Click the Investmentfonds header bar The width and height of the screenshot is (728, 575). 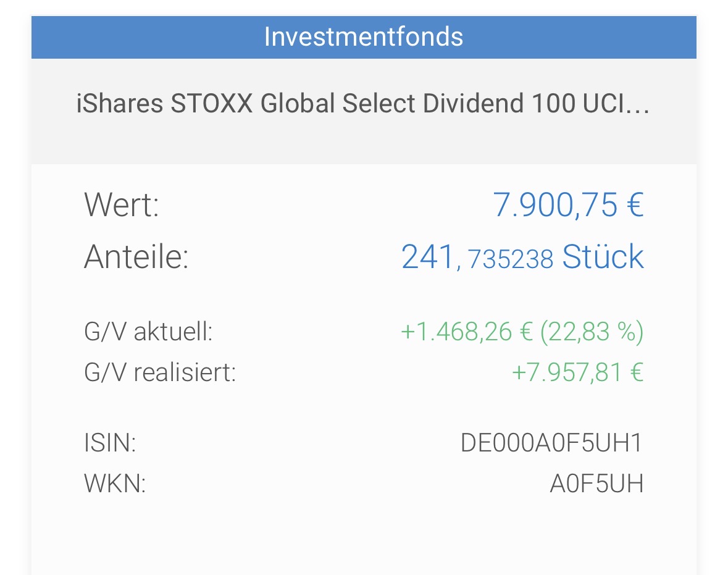click(x=363, y=37)
